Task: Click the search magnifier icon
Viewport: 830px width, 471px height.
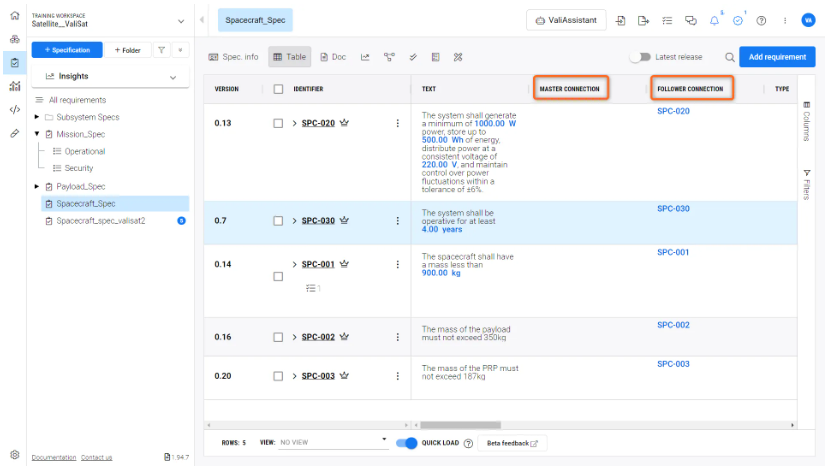Action: tap(729, 57)
